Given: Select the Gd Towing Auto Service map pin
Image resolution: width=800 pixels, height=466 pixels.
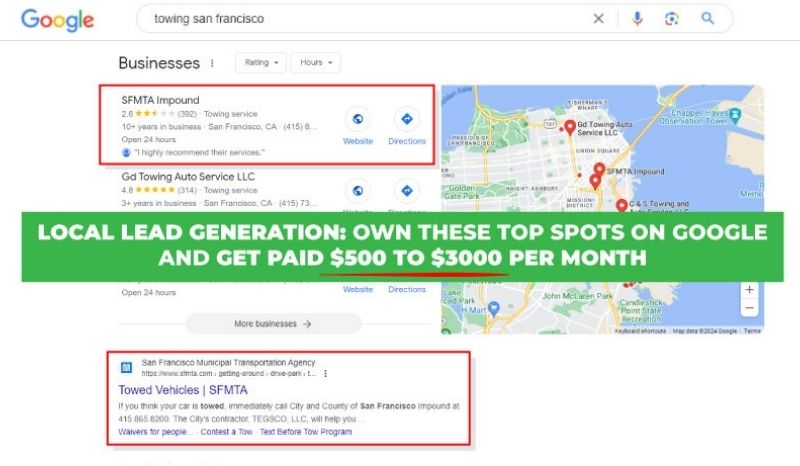Looking at the screenshot, I should click(570, 127).
